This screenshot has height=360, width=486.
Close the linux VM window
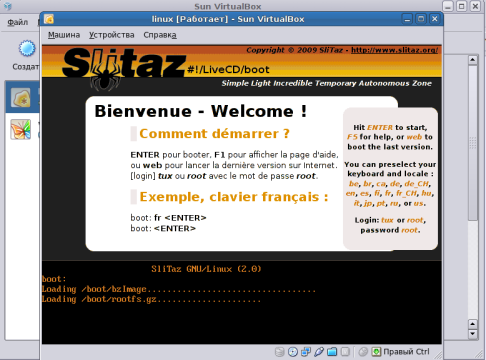pos(434,19)
